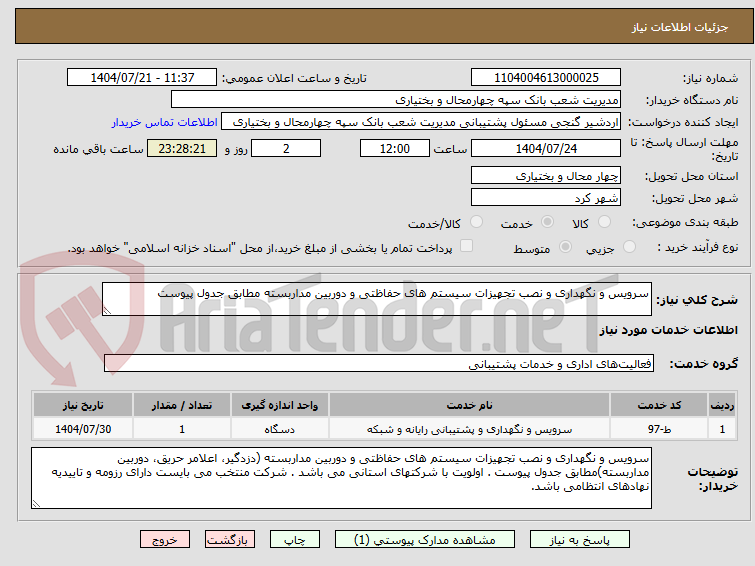755x566 pixels.
Task: Click the buyer organization name field
Action: (x=396, y=100)
